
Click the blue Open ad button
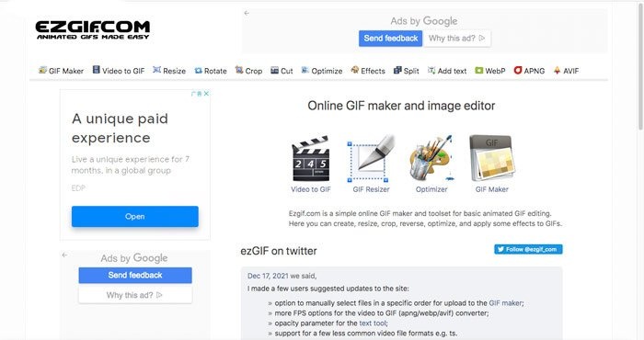[134, 216]
